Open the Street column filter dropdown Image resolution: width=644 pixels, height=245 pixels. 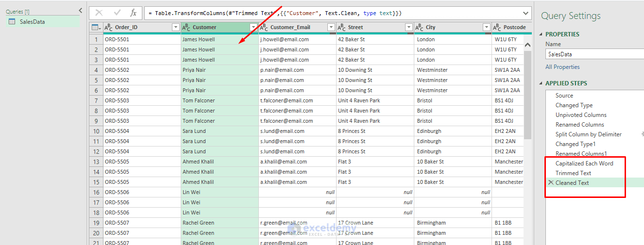(409, 27)
